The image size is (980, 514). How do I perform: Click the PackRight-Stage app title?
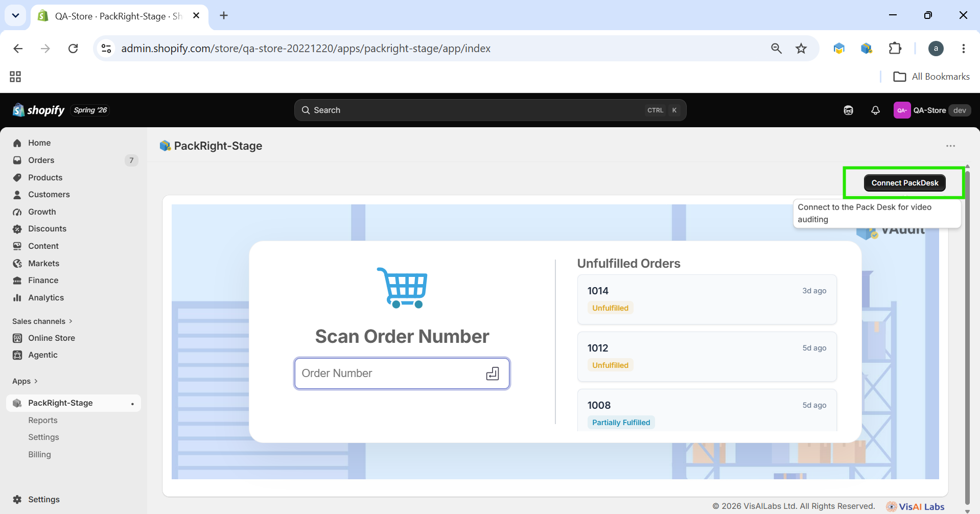tap(218, 146)
